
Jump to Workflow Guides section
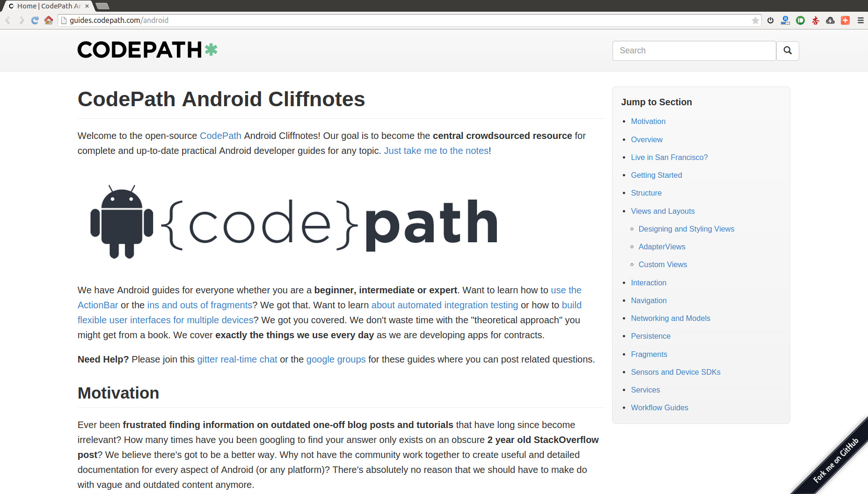tap(659, 407)
